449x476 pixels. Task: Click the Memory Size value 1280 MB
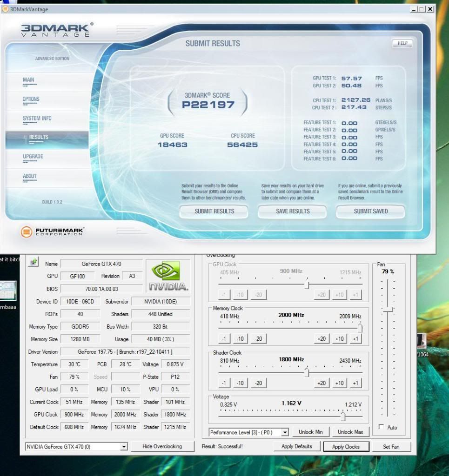pyautogui.click(x=80, y=339)
